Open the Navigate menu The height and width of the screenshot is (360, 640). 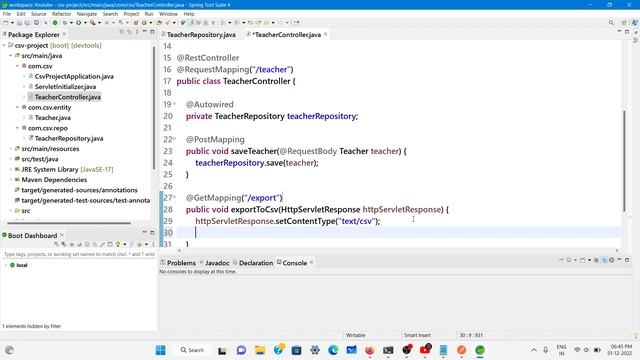[x=87, y=14]
